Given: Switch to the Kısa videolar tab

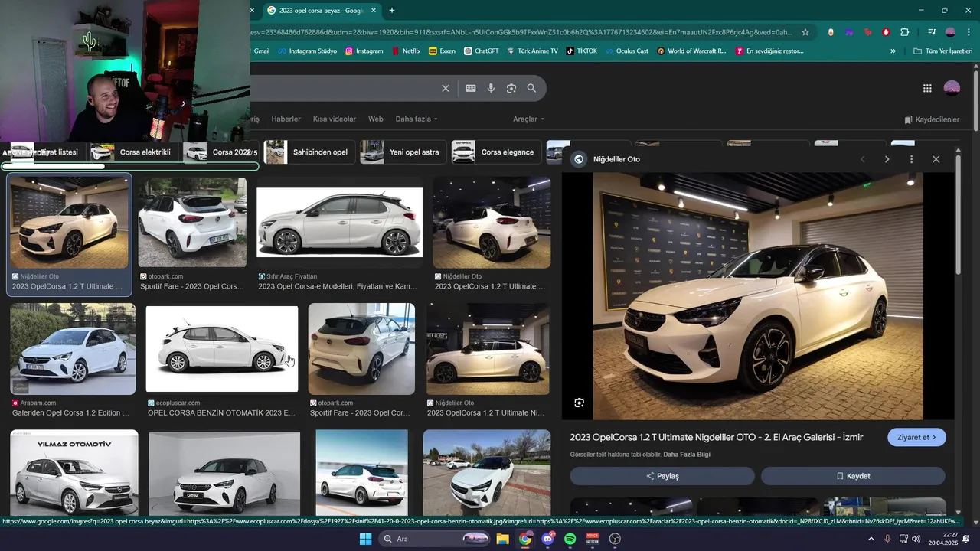Looking at the screenshot, I should (335, 119).
